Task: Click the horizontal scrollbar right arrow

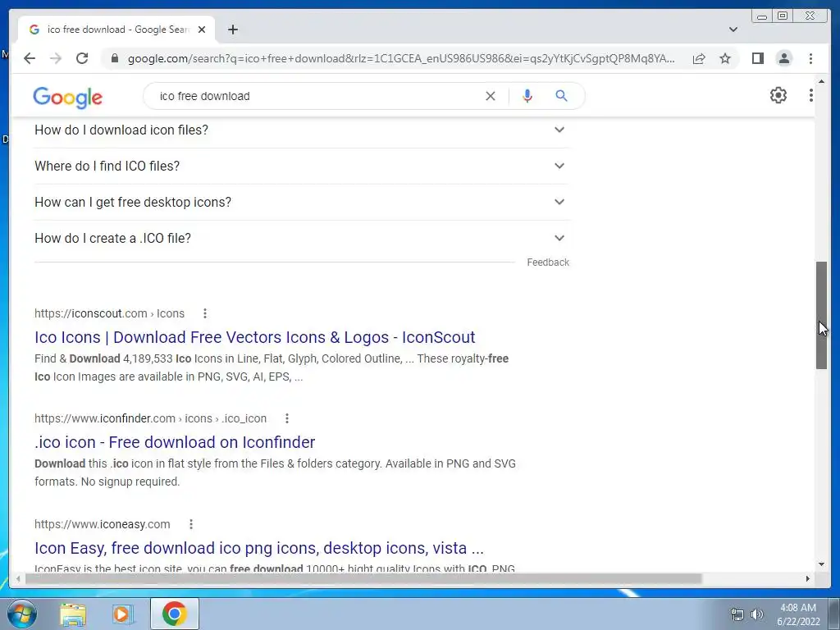Action: pyautogui.click(x=808, y=578)
